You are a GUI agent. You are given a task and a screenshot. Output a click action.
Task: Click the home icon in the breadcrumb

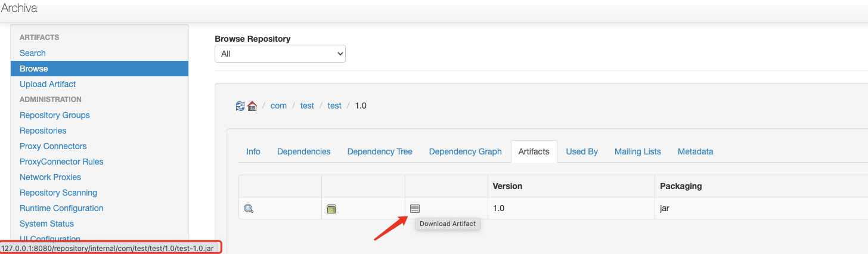click(252, 106)
